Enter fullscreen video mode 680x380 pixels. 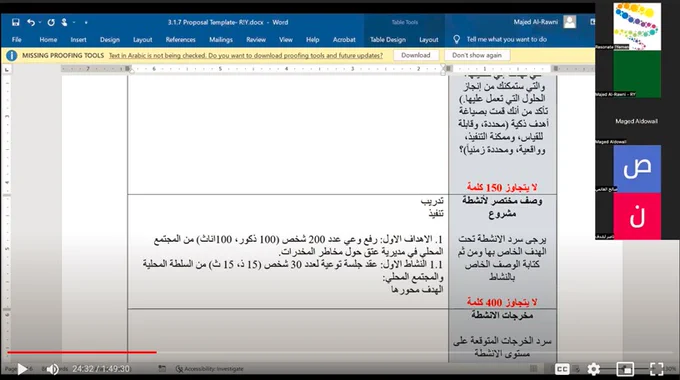coord(657,369)
